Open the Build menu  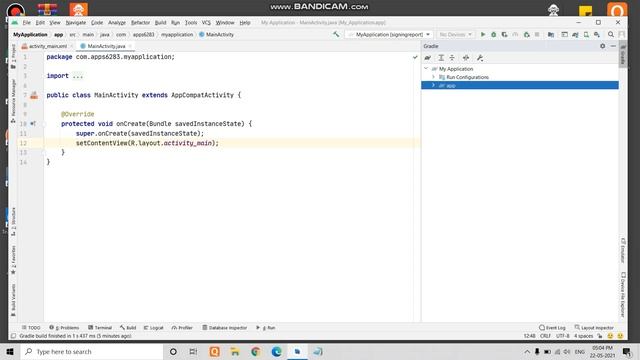coord(160,23)
